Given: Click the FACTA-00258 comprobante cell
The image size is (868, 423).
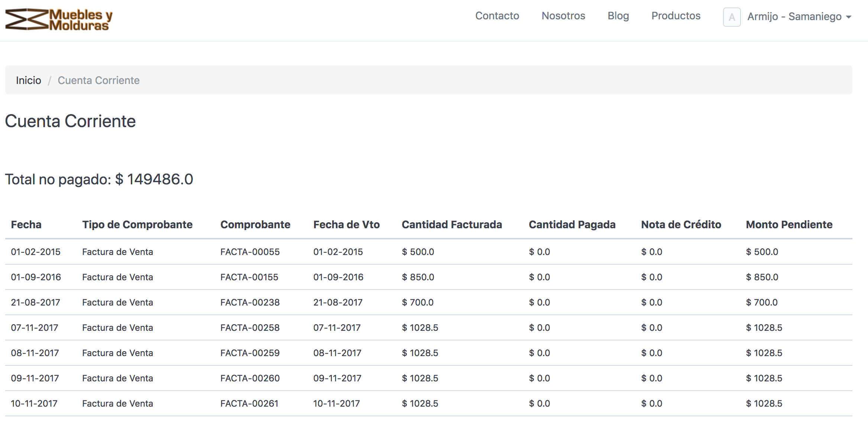Looking at the screenshot, I should tap(250, 327).
